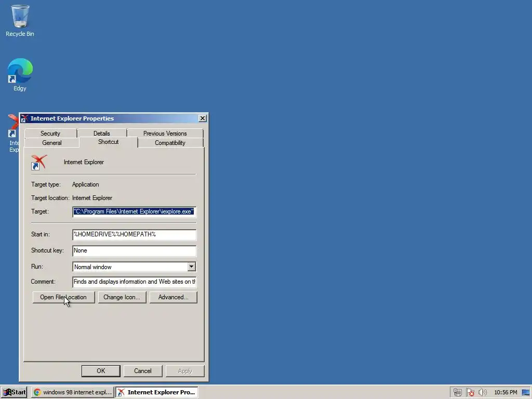Image resolution: width=532 pixels, height=399 pixels.
Task: Open the Action Center flag tray icon
Action: click(470, 392)
